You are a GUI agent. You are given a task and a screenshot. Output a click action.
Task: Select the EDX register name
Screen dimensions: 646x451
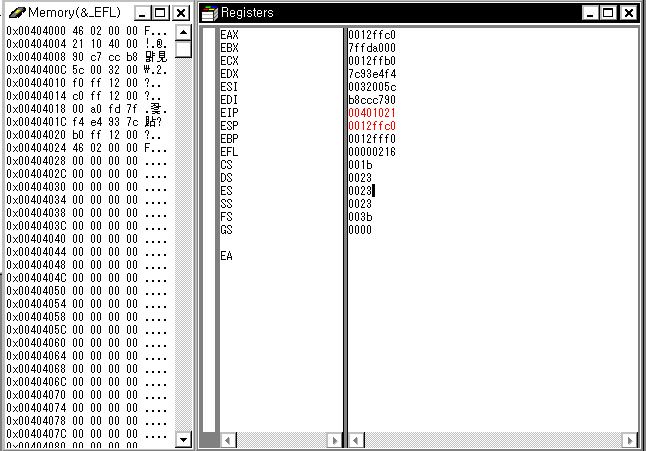point(229,74)
